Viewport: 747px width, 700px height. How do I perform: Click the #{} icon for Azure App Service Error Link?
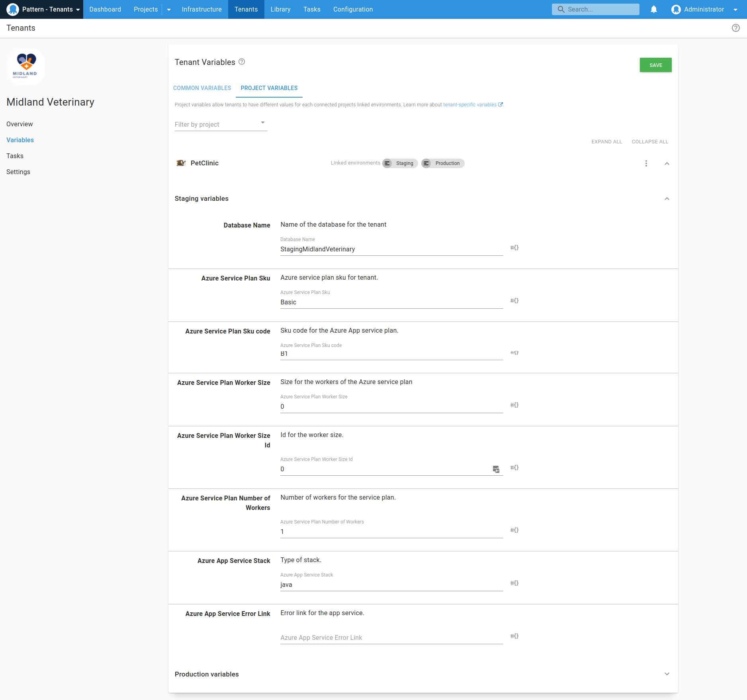514,636
